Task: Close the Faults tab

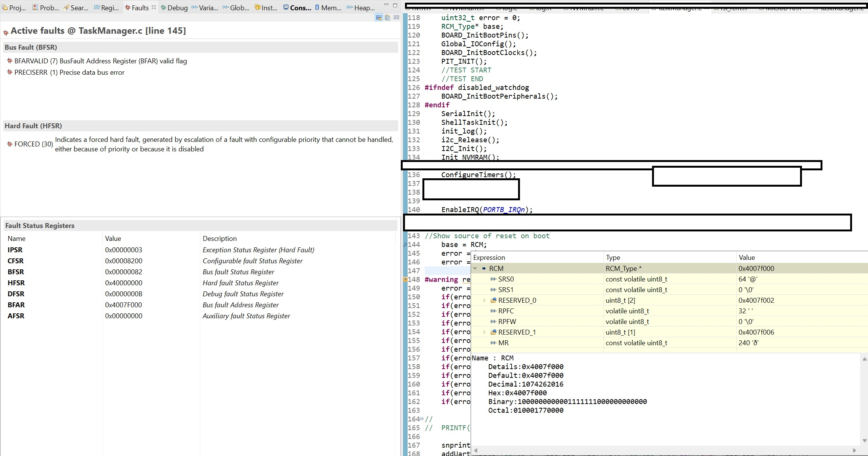Action: [154, 7]
